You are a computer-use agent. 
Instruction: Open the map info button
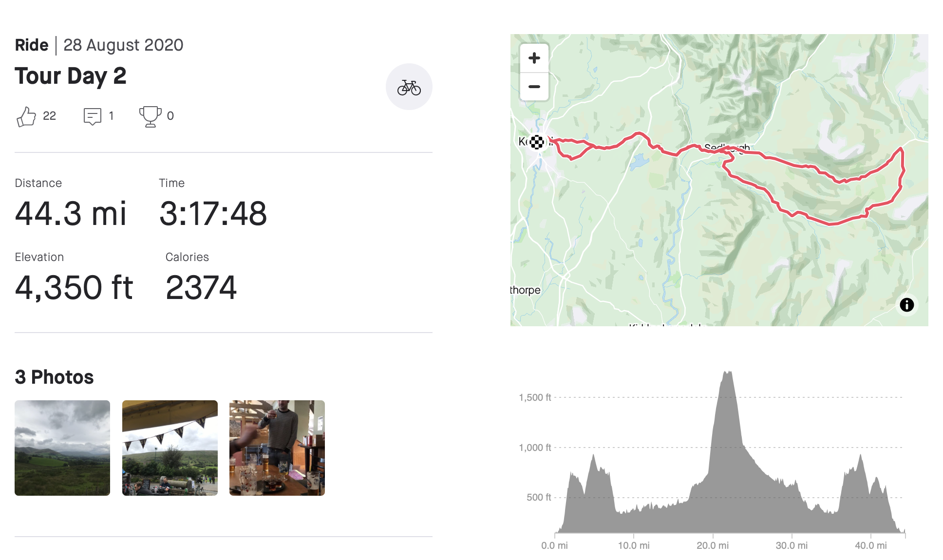click(x=906, y=305)
